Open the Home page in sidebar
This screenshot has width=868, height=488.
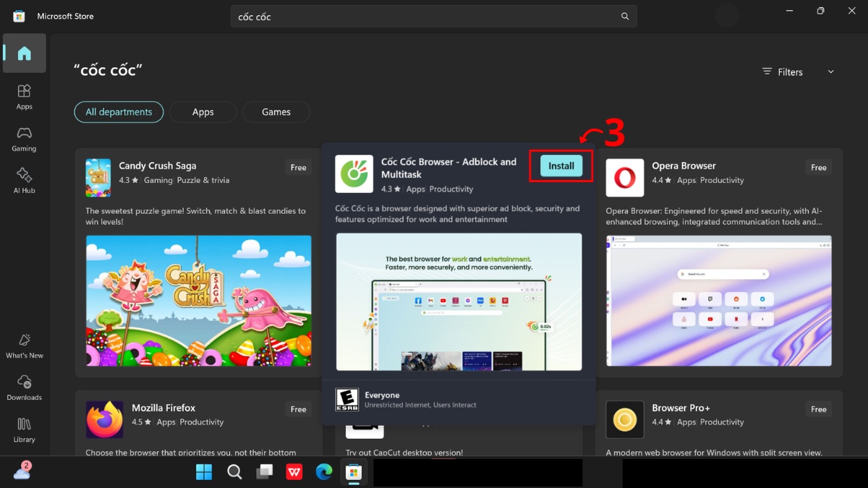click(x=24, y=53)
